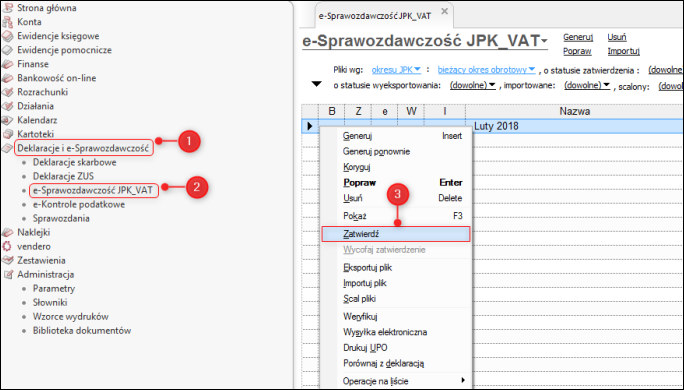Click the Bankowość on-line icon
684x390 pixels.
(7, 78)
